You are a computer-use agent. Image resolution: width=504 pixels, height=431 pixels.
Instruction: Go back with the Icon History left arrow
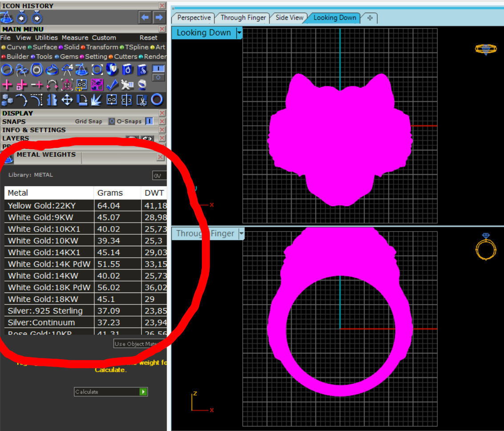[145, 17]
